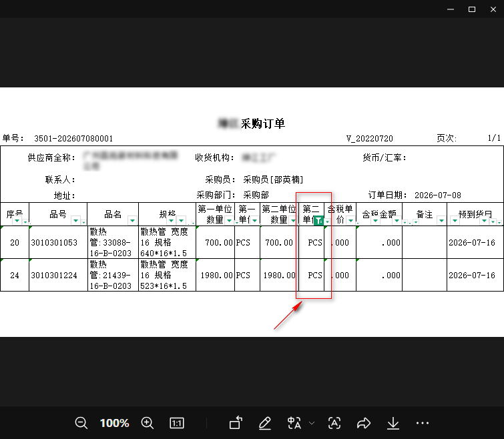Open filter dropdown on 备注 column
The height and width of the screenshot is (439, 504).
[x=441, y=220]
